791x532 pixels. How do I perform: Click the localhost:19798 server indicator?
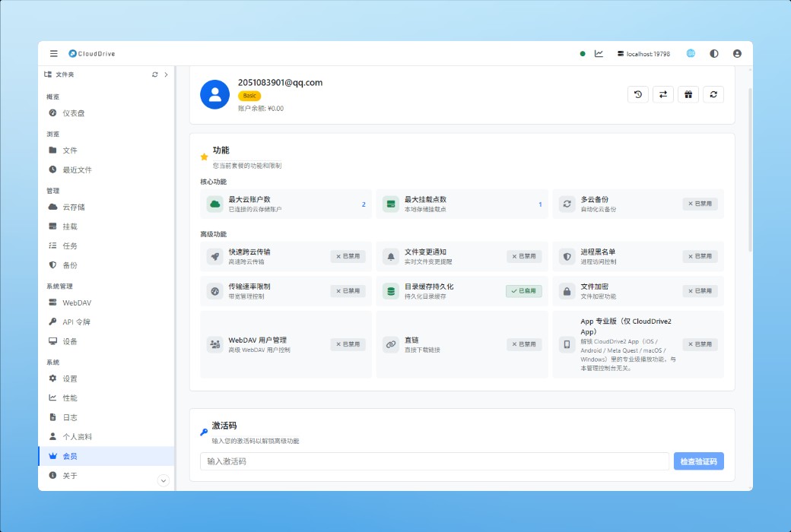coord(643,53)
